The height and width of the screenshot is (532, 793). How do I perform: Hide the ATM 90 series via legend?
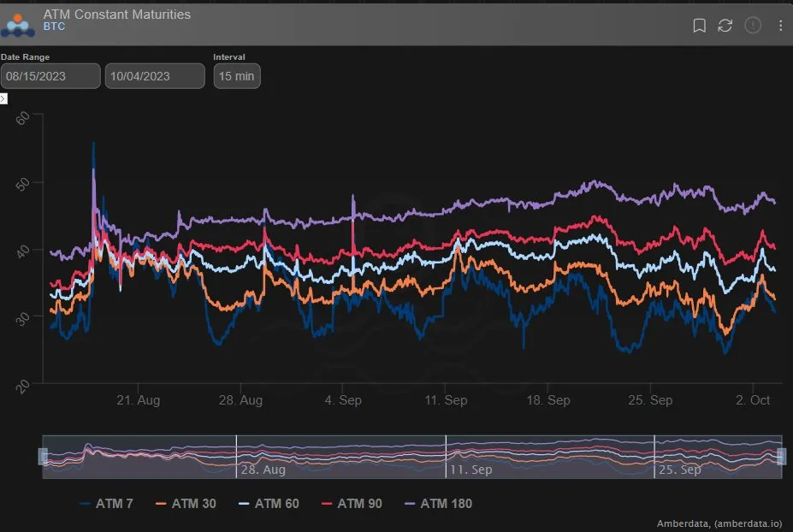352,504
